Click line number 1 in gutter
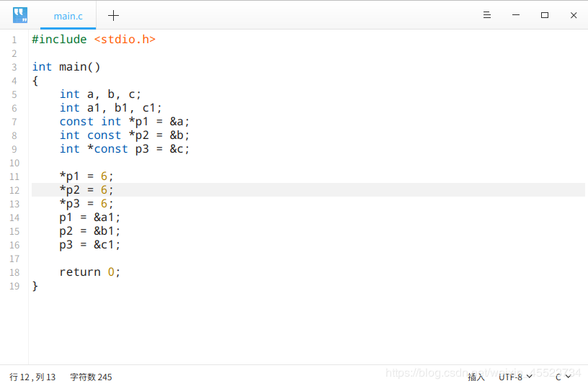 (x=14, y=40)
